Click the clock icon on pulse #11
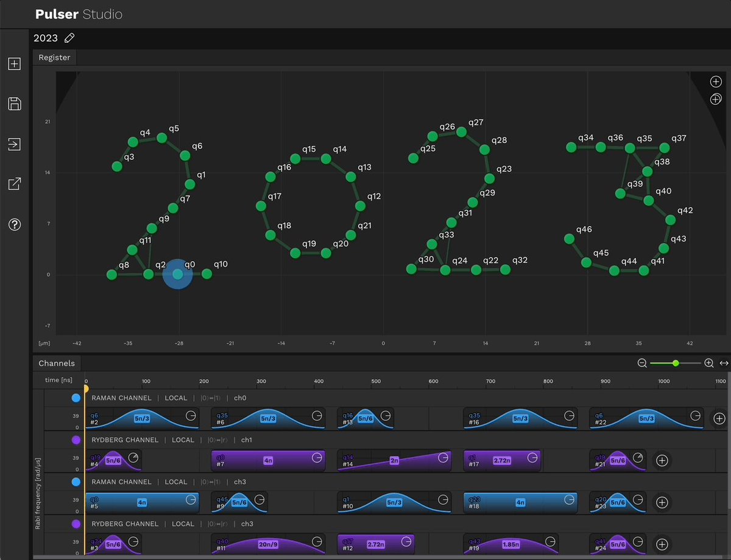The width and height of the screenshot is (731, 560). 317,541
